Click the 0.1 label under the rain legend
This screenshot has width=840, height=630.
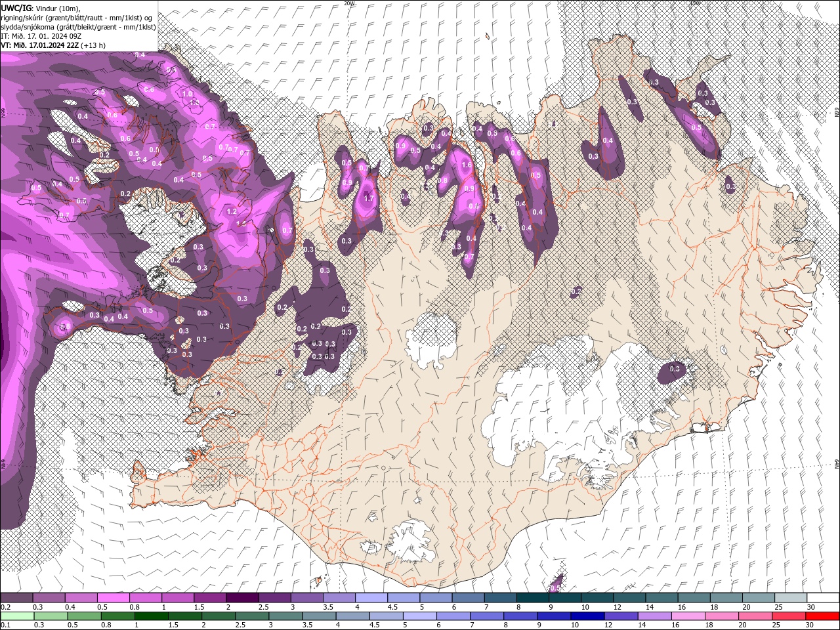[5, 625]
